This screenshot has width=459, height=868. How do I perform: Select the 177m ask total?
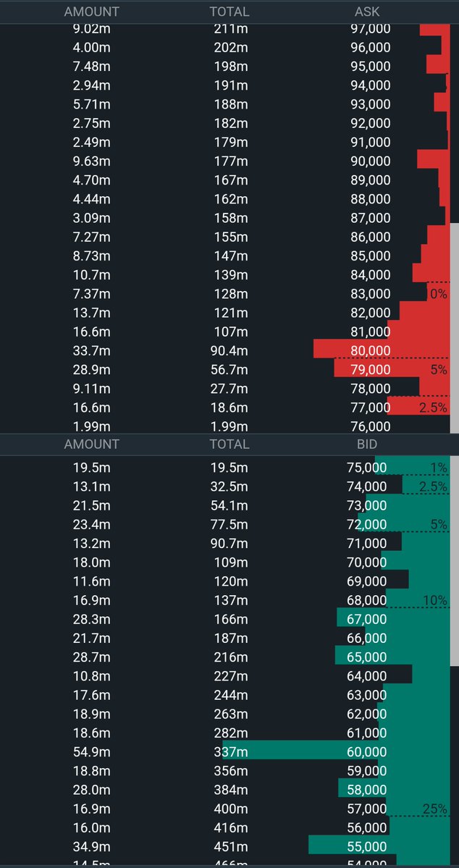tap(231, 161)
